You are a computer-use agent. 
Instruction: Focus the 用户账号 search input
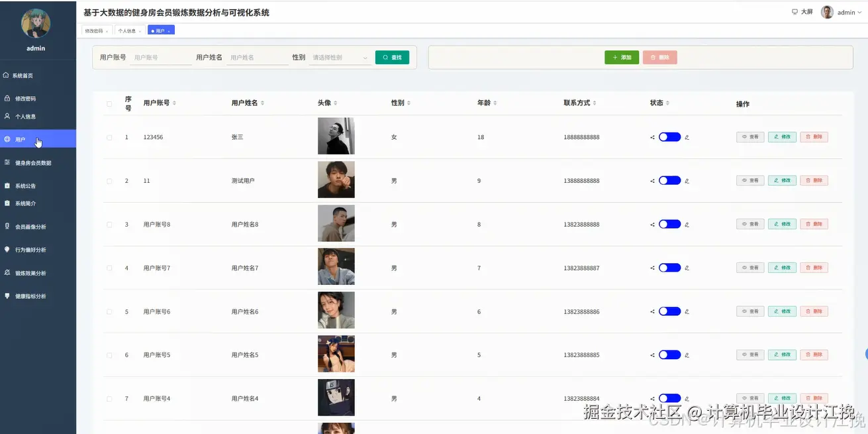162,58
